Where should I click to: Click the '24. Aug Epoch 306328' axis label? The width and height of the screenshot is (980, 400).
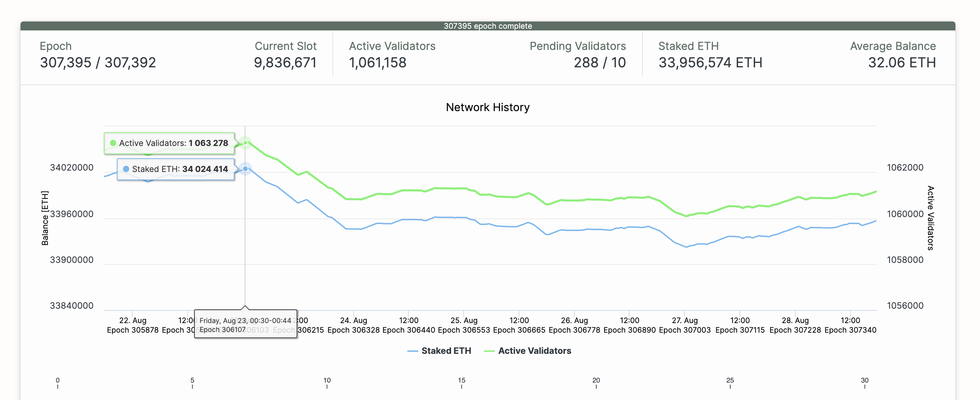pyautogui.click(x=353, y=325)
